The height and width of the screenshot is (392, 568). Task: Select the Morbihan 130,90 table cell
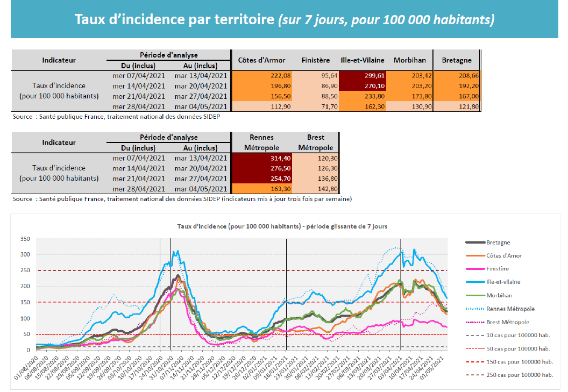(413, 106)
